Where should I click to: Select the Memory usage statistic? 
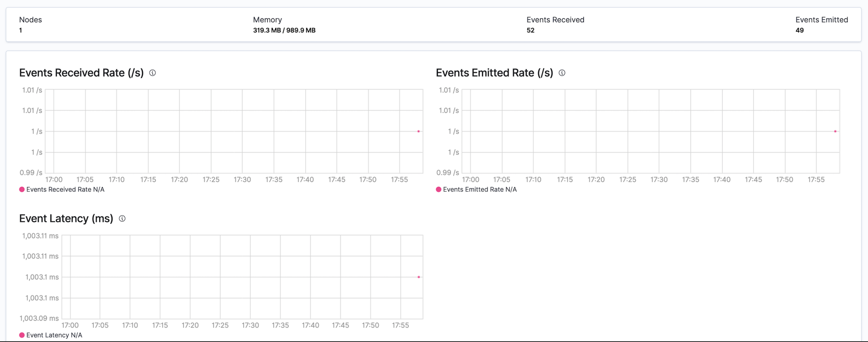284,25
